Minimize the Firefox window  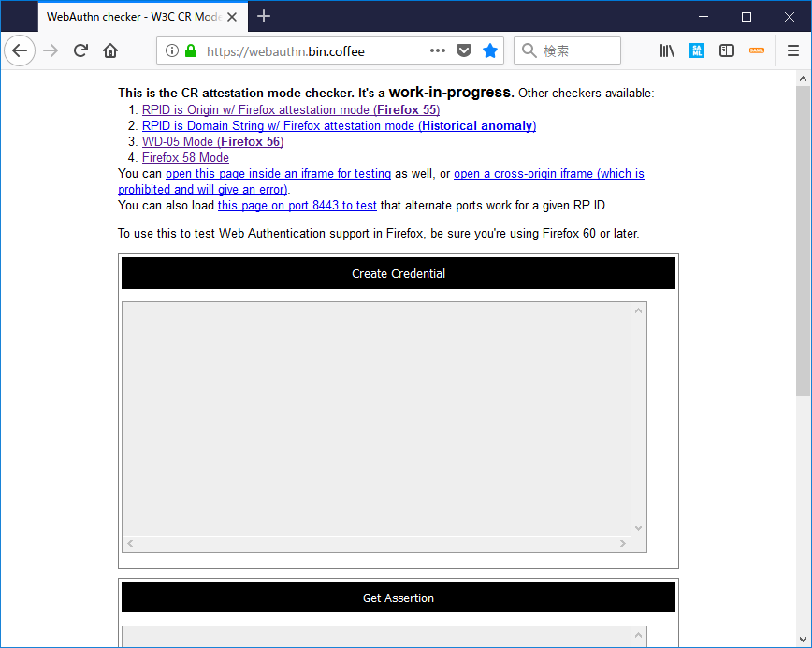pyautogui.click(x=703, y=17)
